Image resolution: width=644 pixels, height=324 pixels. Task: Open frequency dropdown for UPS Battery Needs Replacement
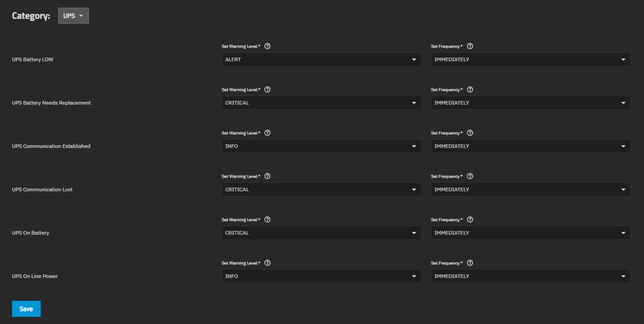pos(530,103)
